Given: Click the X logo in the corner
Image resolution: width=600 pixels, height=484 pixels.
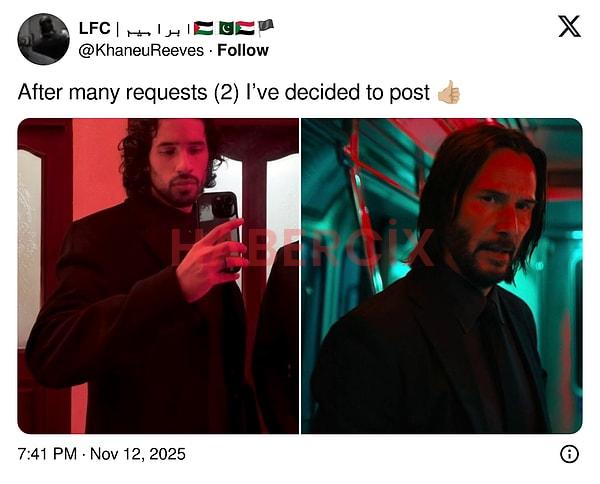Looking at the screenshot, I should [569, 26].
